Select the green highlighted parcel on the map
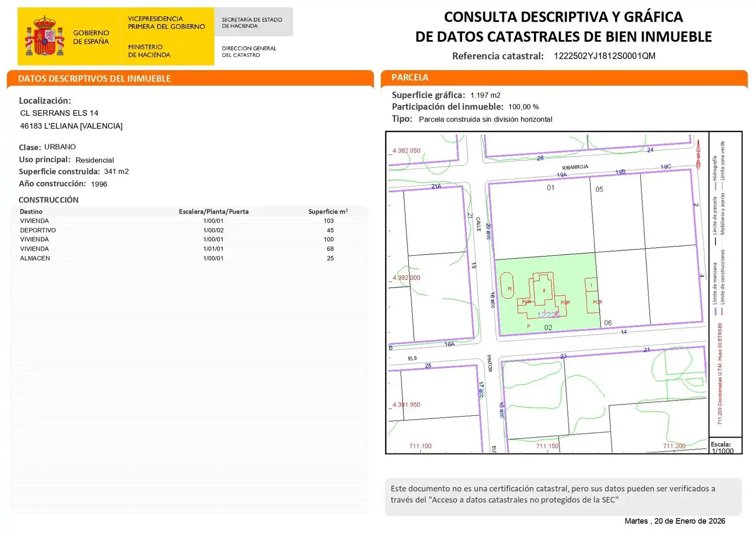Viewport: 756px width, 534px height. [x=548, y=294]
